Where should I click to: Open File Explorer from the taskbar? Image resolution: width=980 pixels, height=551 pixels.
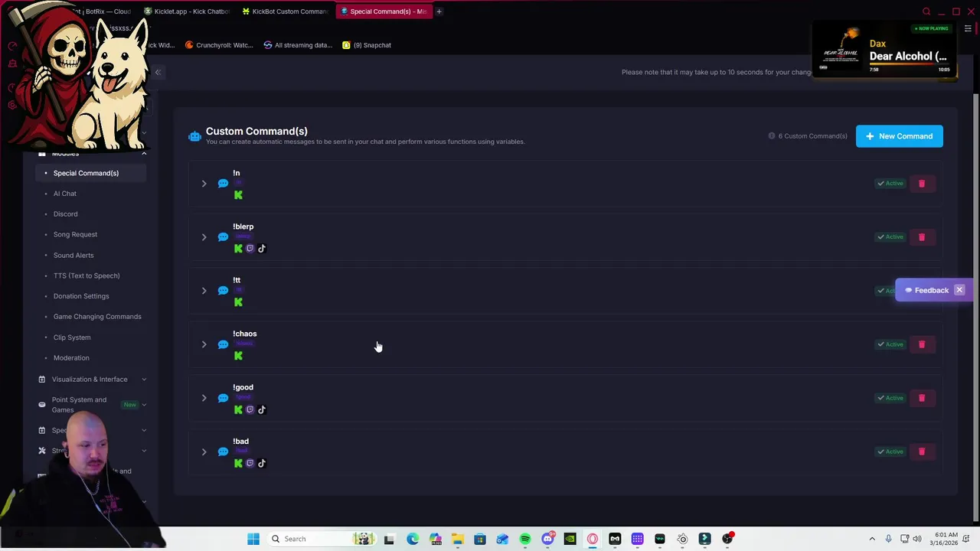457,539
